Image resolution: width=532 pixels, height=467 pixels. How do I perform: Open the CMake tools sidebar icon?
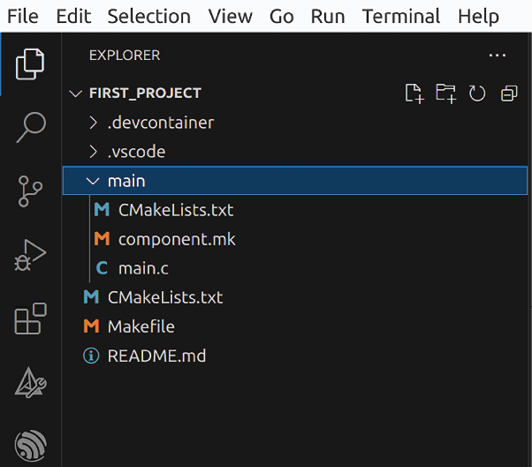pyautogui.click(x=31, y=382)
